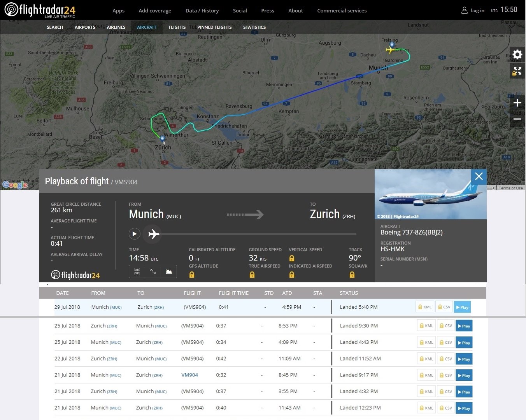Open map settings gear icon
This screenshot has height=420, width=526.
pyautogui.click(x=517, y=54)
